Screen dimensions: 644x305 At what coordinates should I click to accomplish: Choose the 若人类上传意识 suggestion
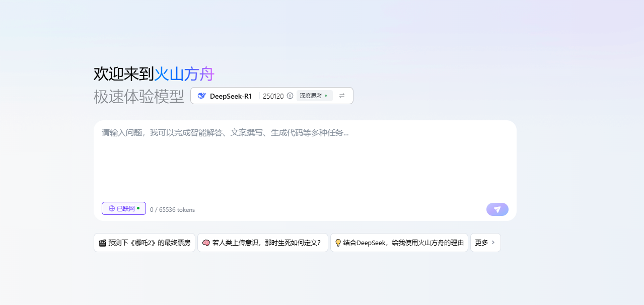[263, 243]
